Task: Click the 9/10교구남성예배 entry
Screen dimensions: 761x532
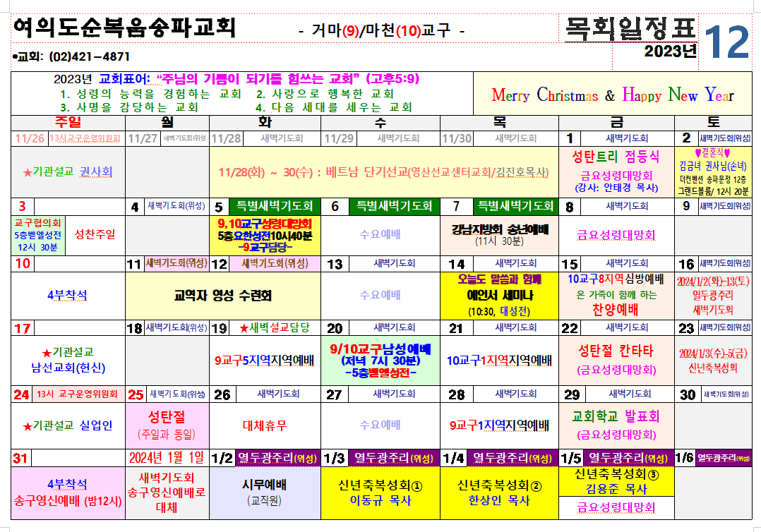Action: (380, 349)
